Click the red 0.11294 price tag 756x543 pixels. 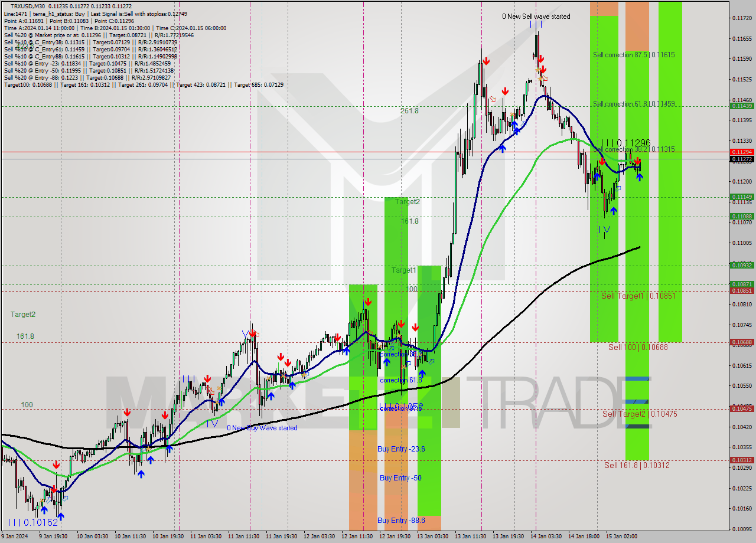[742, 152]
